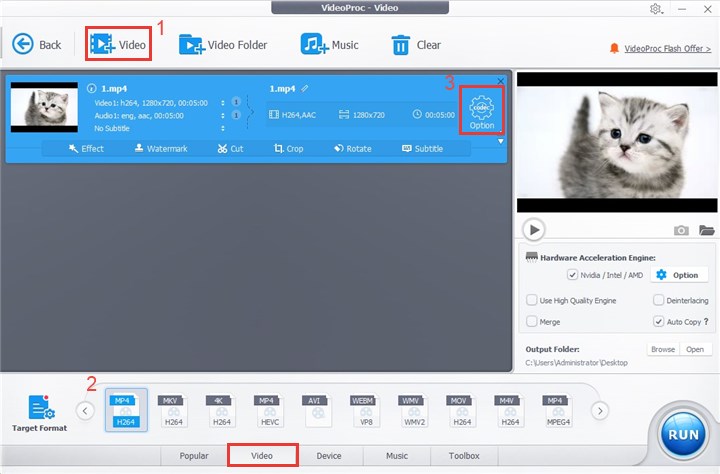The width and height of the screenshot is (720, 474).
Task: Expand No Subtitle selector arrows
Action: 223,128
